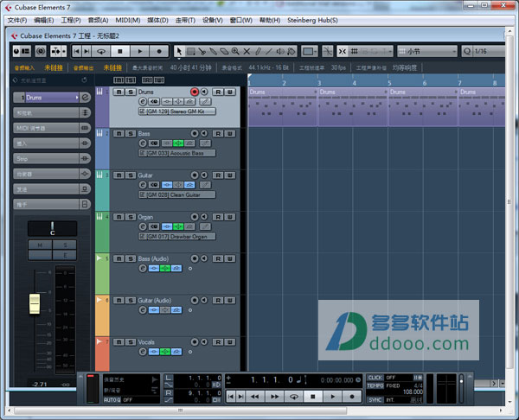Select the Line tool
Screen dimensions: 519x420
pyautogui.click(x=269, y=51)
